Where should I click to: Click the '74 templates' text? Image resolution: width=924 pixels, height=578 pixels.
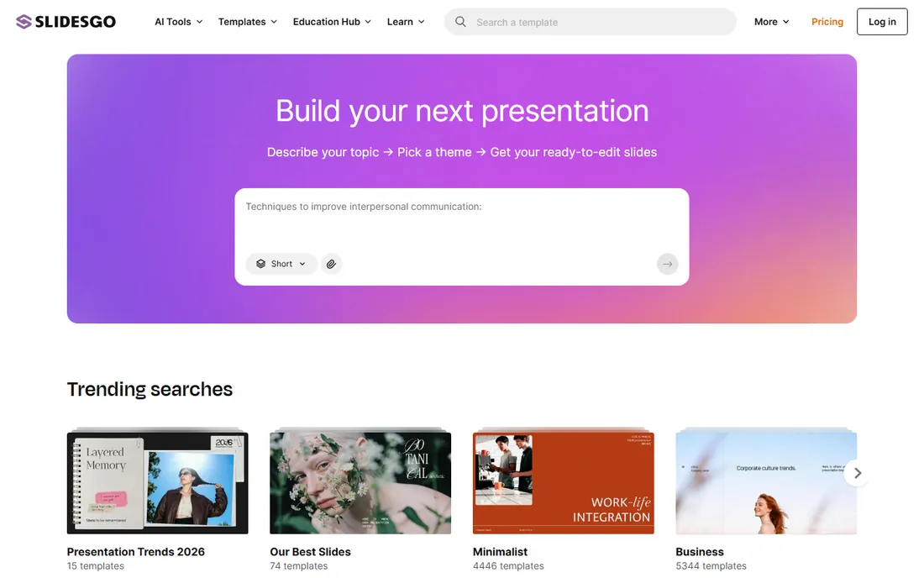point(299,566)
